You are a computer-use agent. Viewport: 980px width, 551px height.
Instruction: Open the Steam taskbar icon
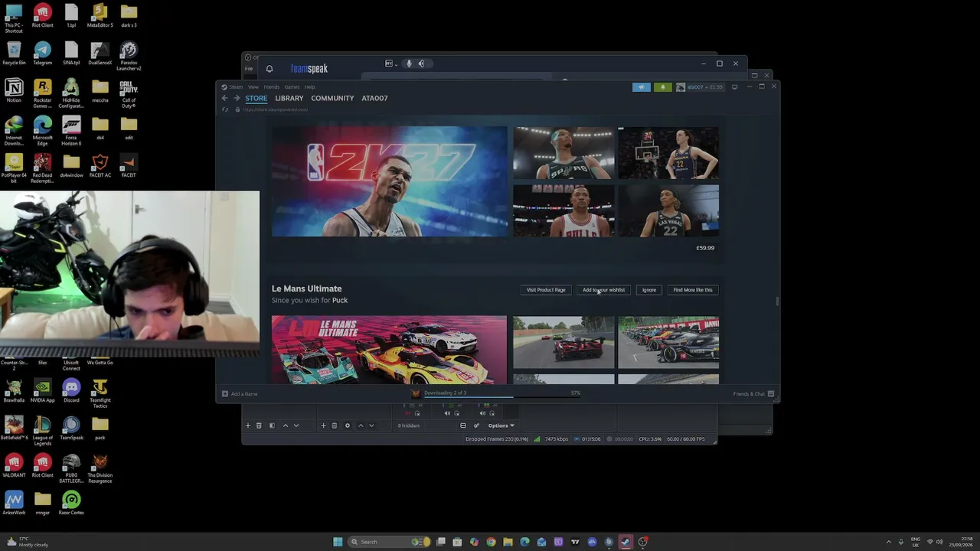[x=626, y=542]
